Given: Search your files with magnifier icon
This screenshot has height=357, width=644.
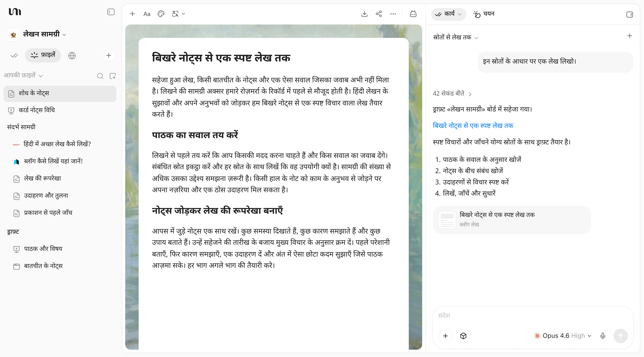Looking at the screenshot, I should (x=100, y=76).
